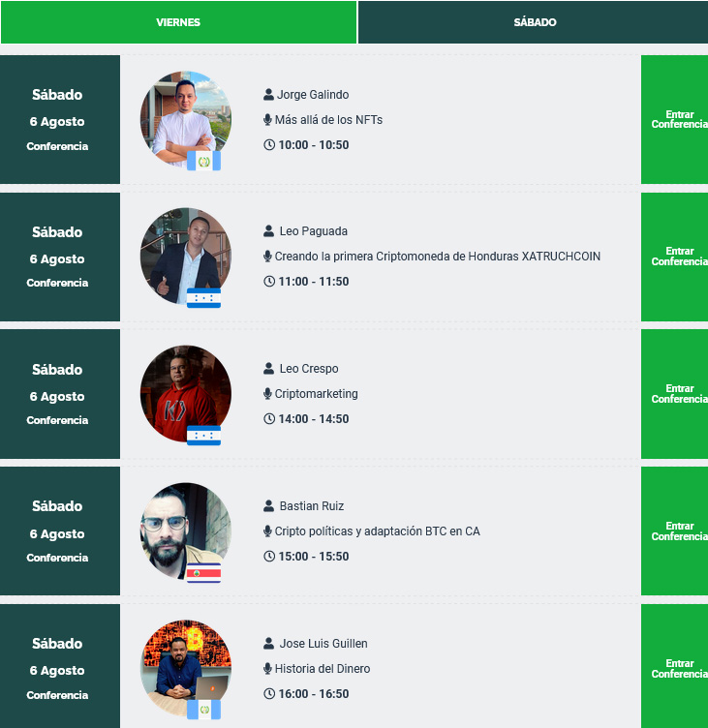Enter the Bastian Ruiz conference
The height and width of the screenshot is (728, 708).
674,531
